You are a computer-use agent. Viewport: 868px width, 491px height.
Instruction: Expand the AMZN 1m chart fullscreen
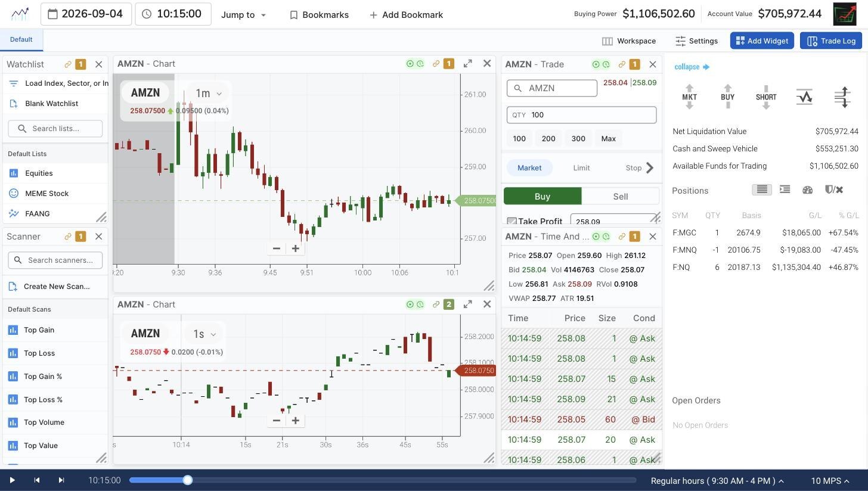[x=468, y=64]
